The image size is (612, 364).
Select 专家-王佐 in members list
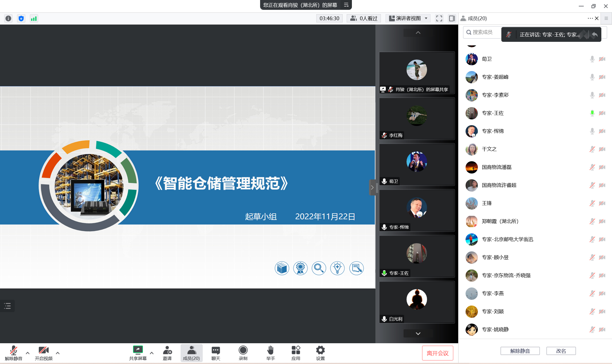[493, 113]
